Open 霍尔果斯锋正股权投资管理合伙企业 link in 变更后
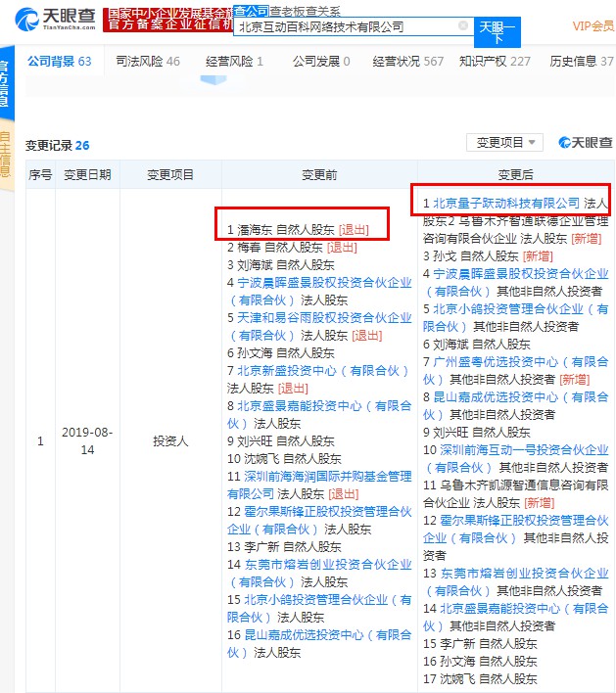 515,529
